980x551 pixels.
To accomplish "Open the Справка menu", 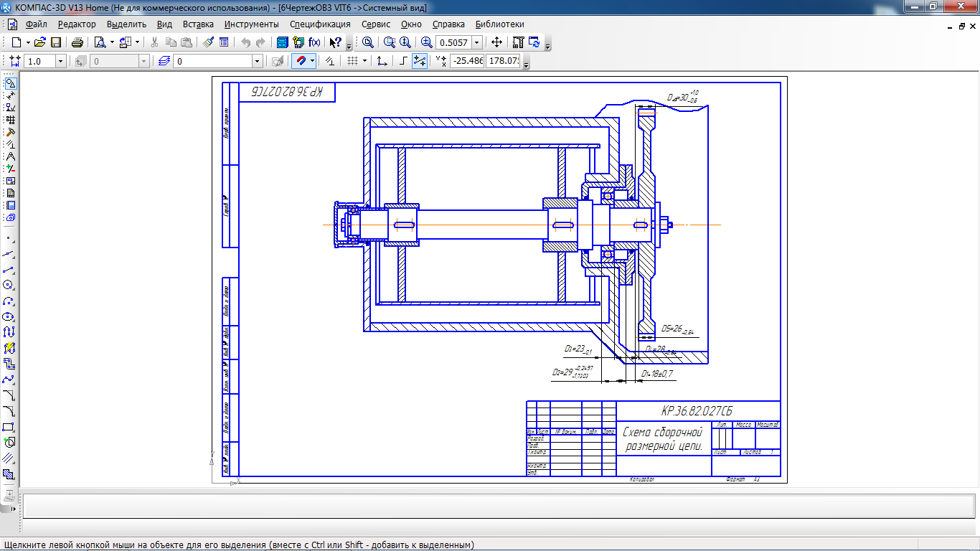I will point(448,24).
